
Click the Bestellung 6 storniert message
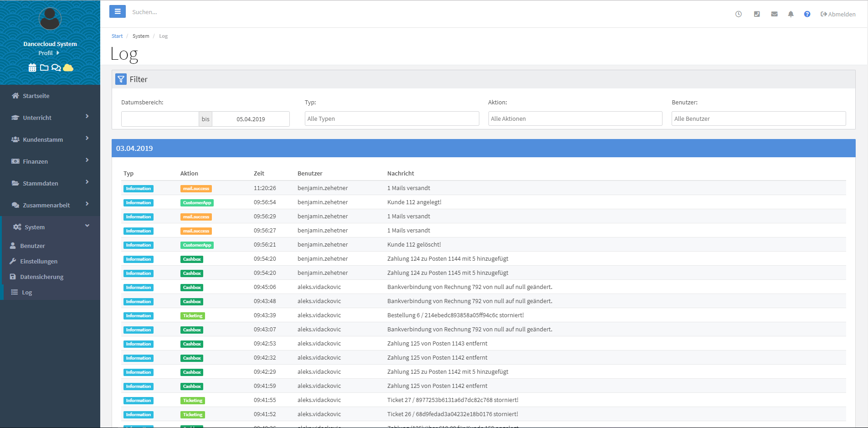click(x=456, y=315)
